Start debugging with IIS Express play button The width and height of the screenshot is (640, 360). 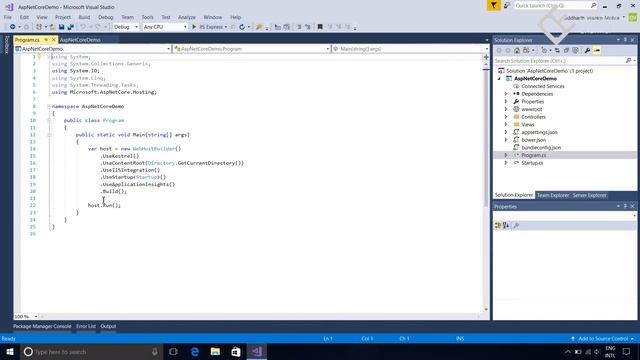click(194, 27)
